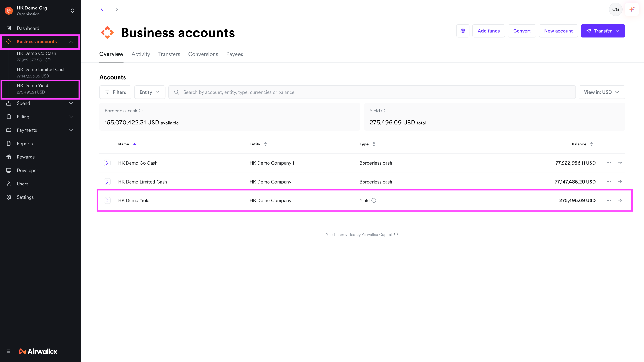Screen dimensions: 644x362
Task: Switch to the Transfers tab
Action: pyautogui.click(x=169, y=54)
